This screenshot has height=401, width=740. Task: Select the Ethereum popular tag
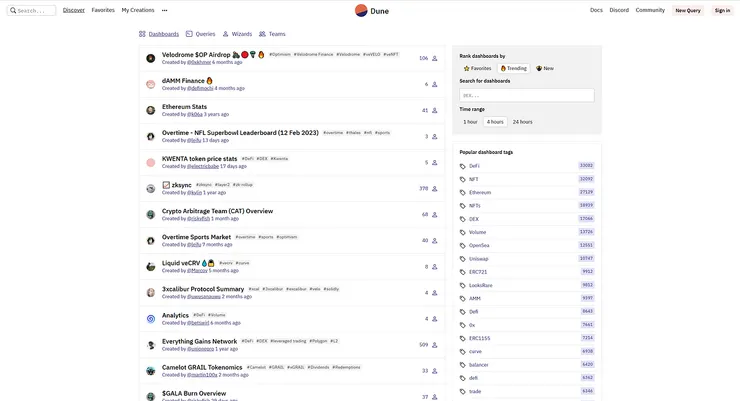pyautogui.click(x=480, y=192)
